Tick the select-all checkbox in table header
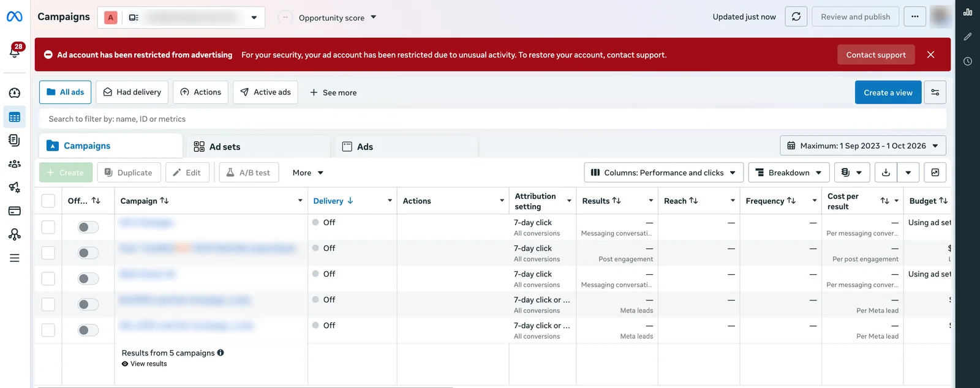The height and width of the screenshot is (388, 980). [x=48, y=201]
